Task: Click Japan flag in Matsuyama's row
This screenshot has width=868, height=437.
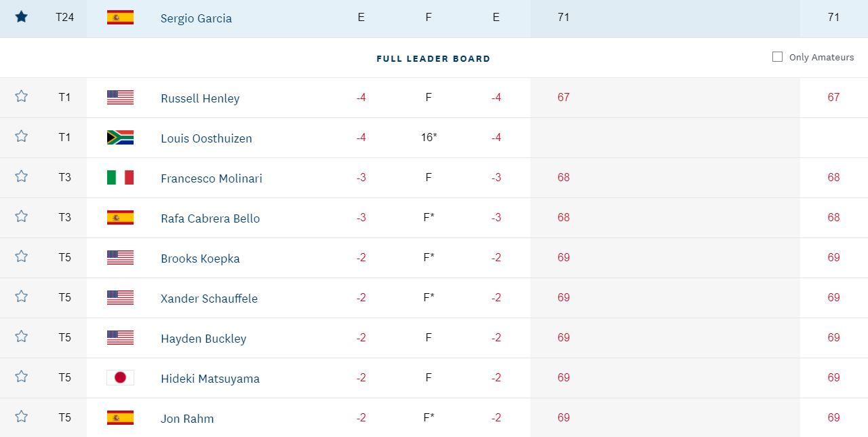Action: 120,378
